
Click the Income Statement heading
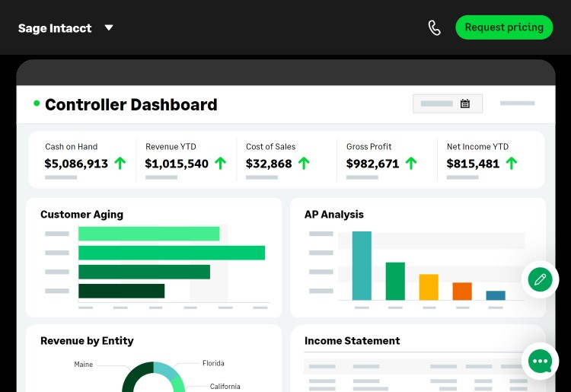352,341
